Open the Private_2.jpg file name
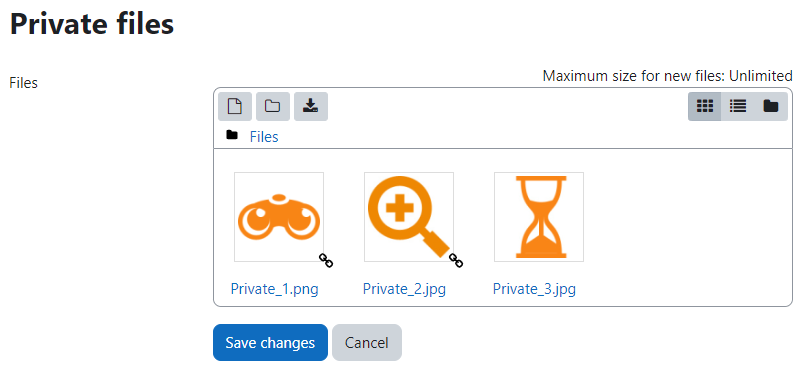Viewport: 806px width, 370px height. click(x=404, y=289)
